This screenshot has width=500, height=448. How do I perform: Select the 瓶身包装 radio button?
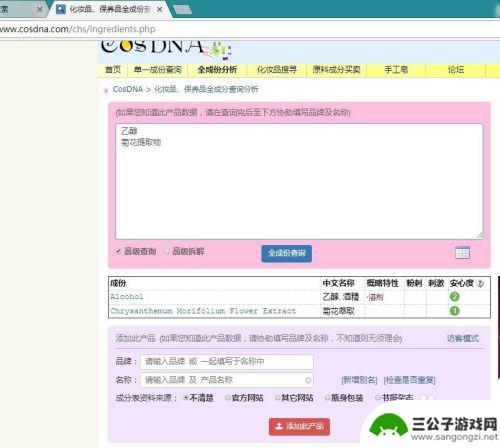(x=327, y=398)
